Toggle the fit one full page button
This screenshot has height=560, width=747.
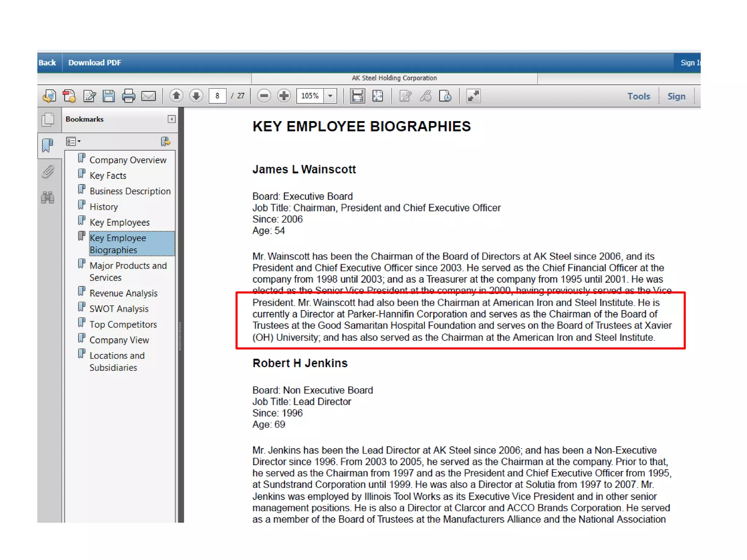tap(378, 96)
